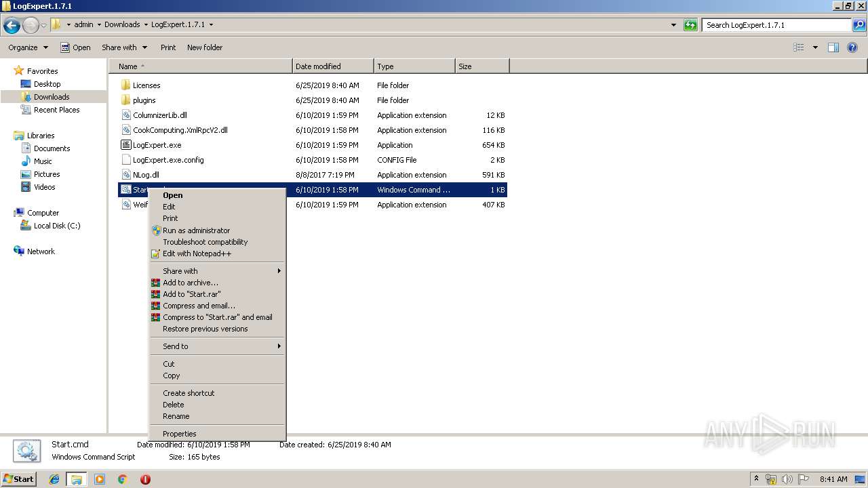Sort by the Name column header
The height and width of the screenshot is (488, 868).
coord(201,66)
